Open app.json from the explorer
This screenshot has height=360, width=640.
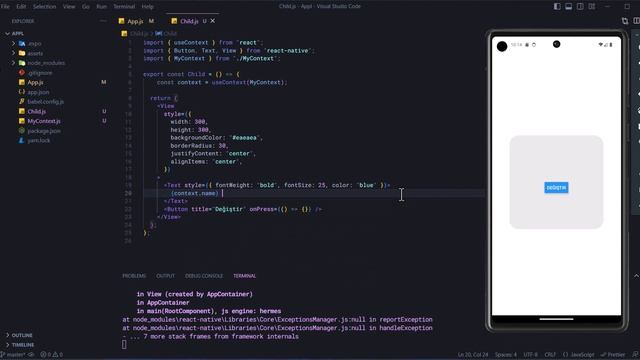38,92
